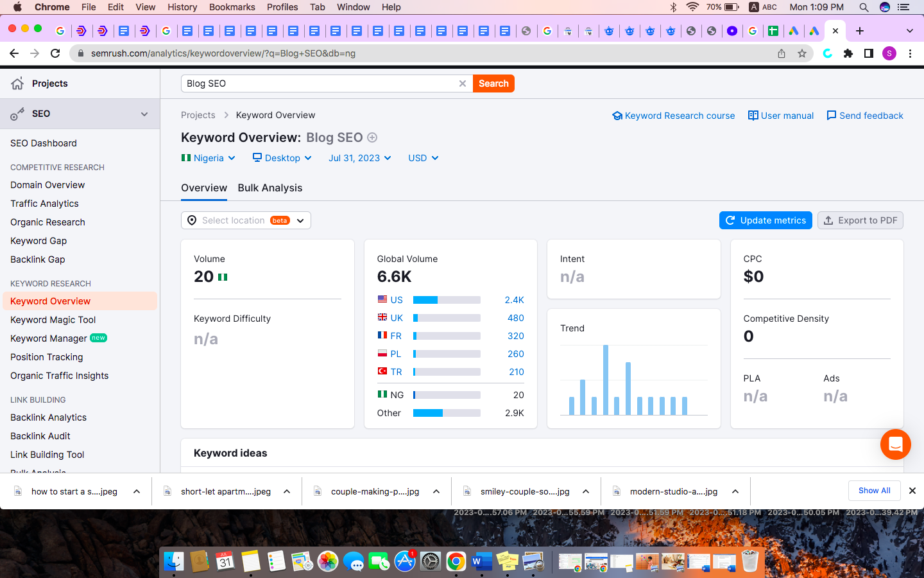Open Chrome tab search chevron
The height and width of the screenshot is (578, 924).
909,31
